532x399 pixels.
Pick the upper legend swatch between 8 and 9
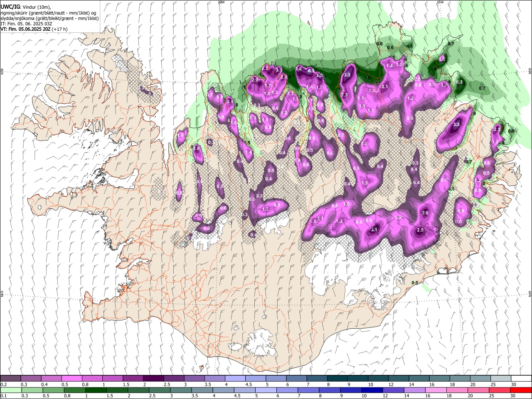point(337,379)
